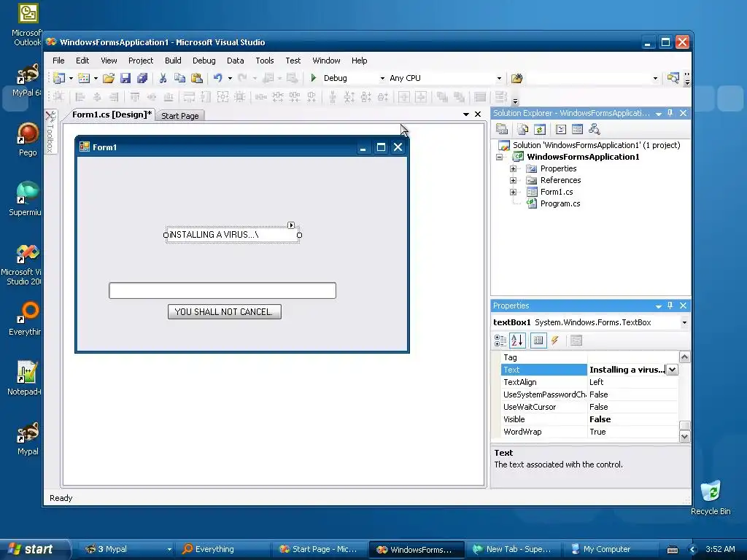Click the New Project toolbar icon
This screenshot has height=560, width=747.
click(59, 78)
